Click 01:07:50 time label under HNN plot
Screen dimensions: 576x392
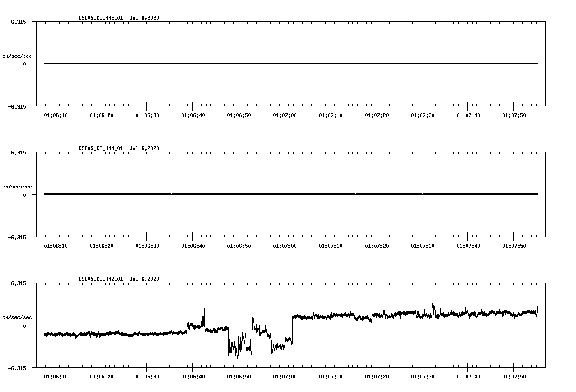tap(514, 246)
